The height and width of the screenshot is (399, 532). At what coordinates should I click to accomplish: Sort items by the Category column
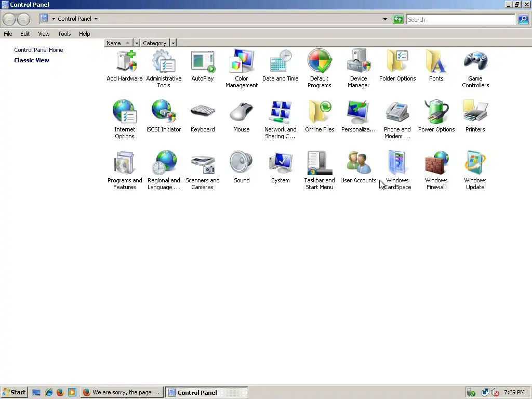tap(155, 43)
